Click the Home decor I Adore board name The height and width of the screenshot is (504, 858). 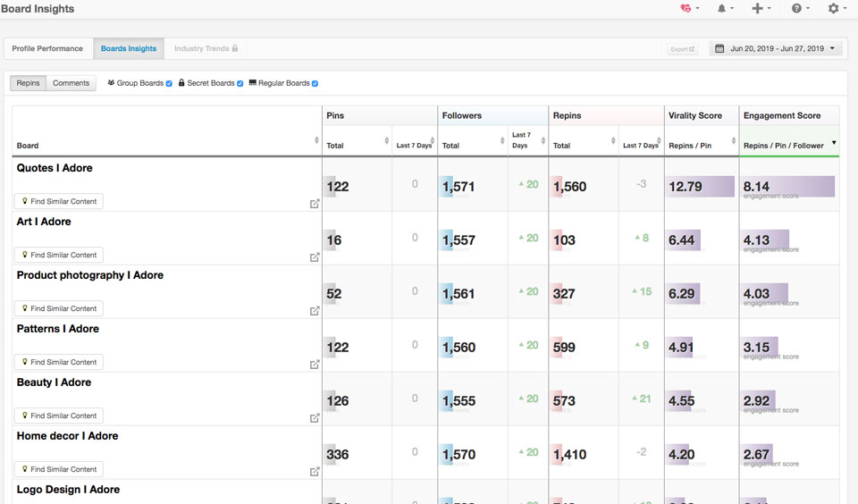tap(67, 436)
